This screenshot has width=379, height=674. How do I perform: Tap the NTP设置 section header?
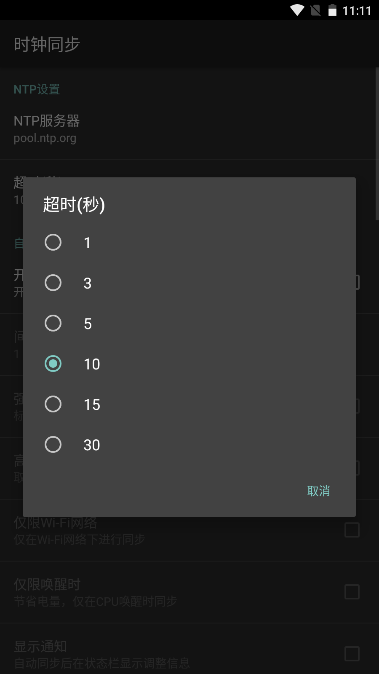click(37, 89)
